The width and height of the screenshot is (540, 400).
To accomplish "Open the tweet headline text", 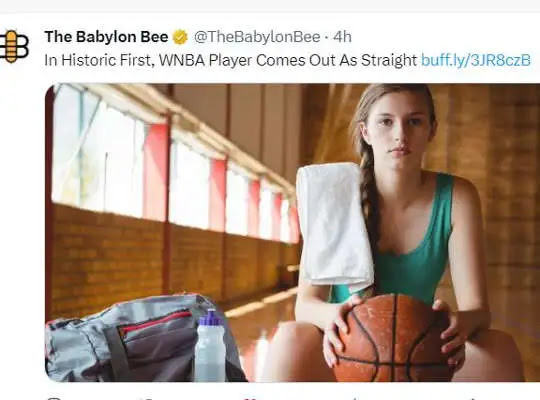I will [x=231, y=60].
